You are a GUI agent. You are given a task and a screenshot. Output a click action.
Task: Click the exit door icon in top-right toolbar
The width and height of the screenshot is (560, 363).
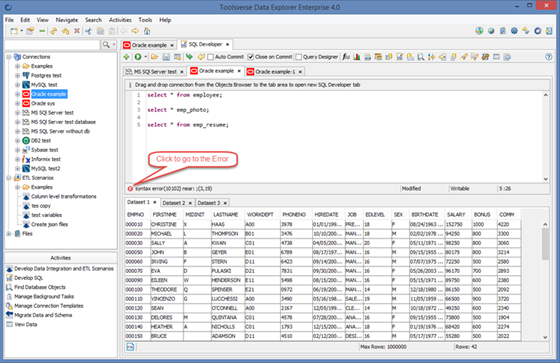pos(549,31)
